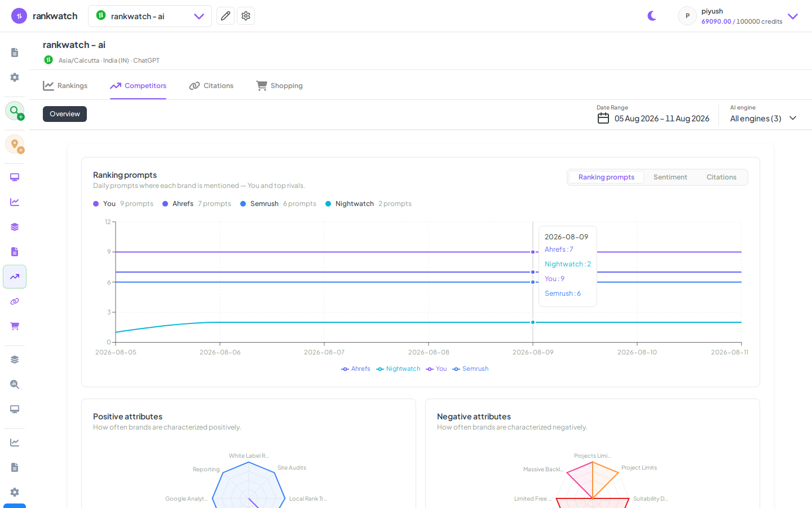Click the purple shopping cart sidebar icon
The height and width of the screenshot is (508, 812).
pos(15,326)
